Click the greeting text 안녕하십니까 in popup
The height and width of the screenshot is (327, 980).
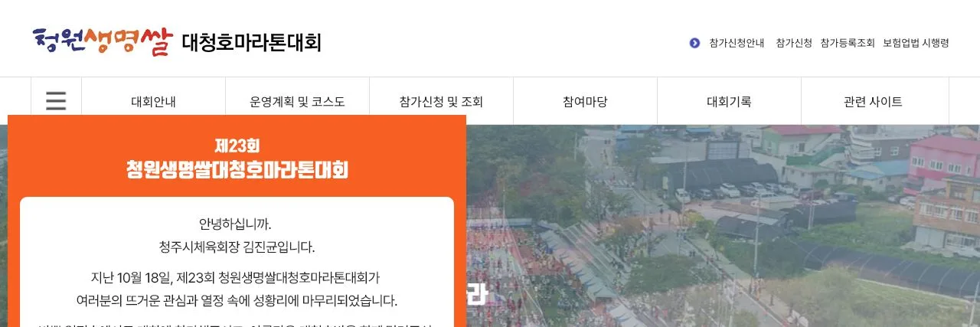[x=235, y=224]
